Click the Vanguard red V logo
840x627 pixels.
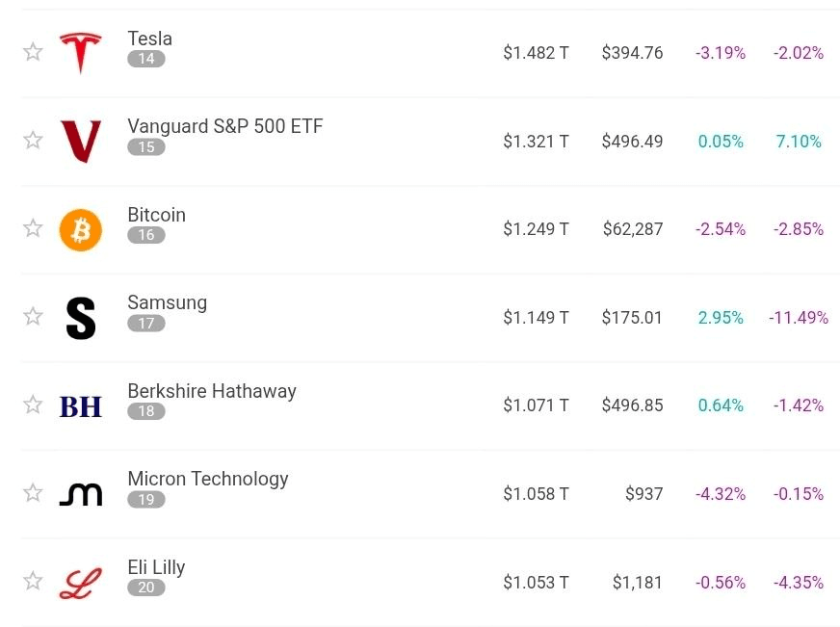(80, 141)
